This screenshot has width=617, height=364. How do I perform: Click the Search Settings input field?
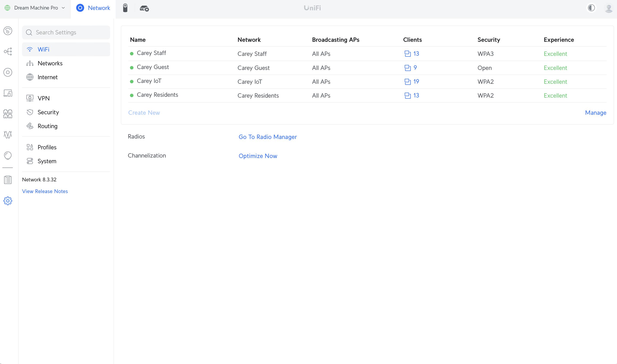click(x=66, y=32)
